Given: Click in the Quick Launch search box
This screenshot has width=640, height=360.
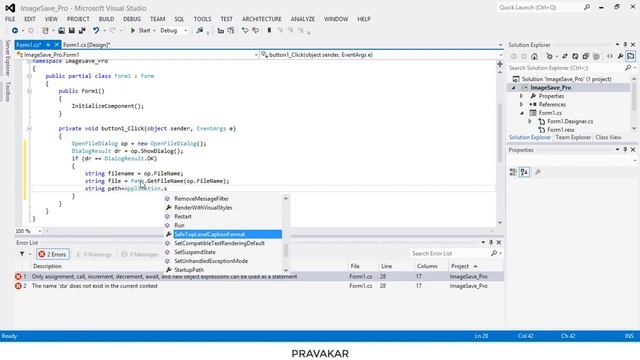Looking at the screenshot, I should point(544,7).
